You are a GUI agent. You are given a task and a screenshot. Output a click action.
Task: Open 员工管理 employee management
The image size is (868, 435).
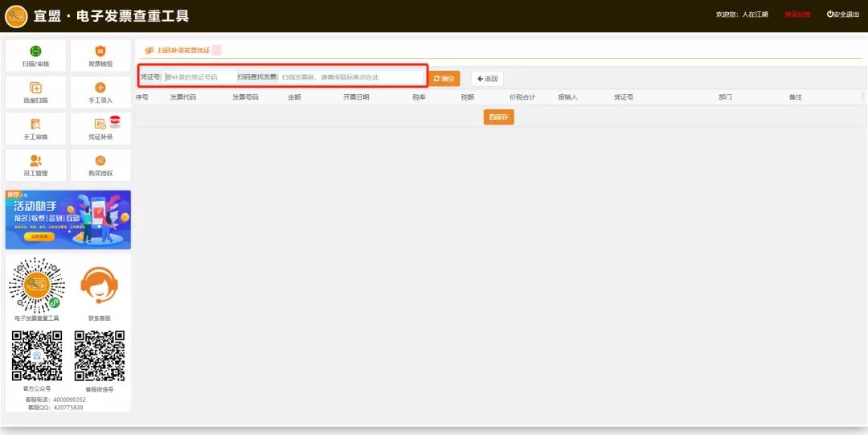(x=35, y=165)
